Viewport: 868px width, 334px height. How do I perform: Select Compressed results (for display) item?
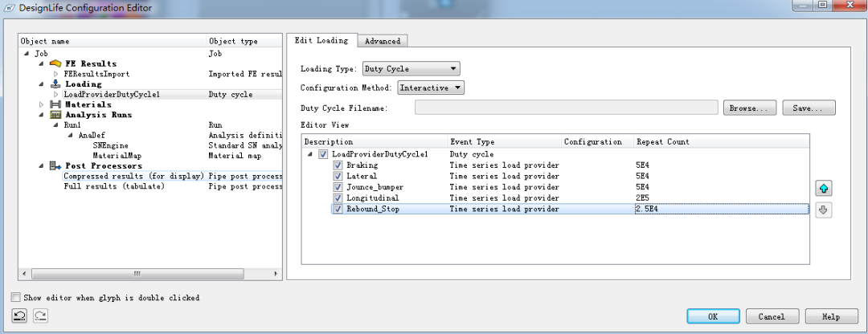(134, 176)
